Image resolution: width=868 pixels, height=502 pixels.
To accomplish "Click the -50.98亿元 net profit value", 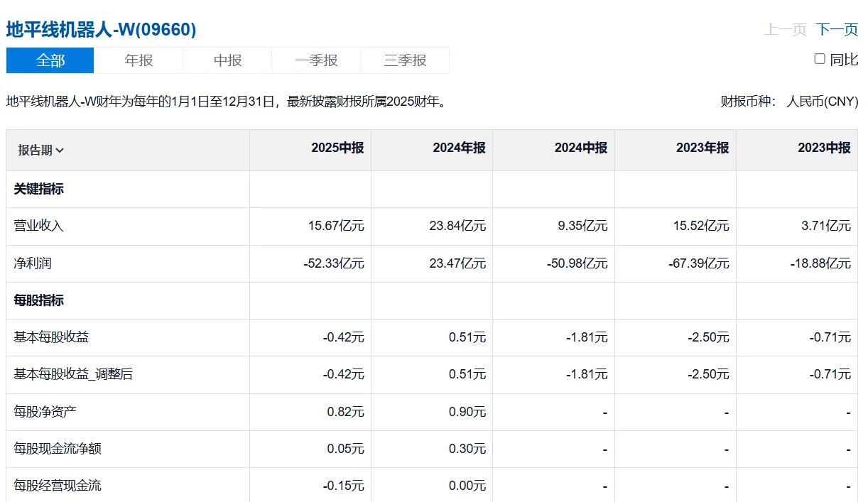I will 577,263.
